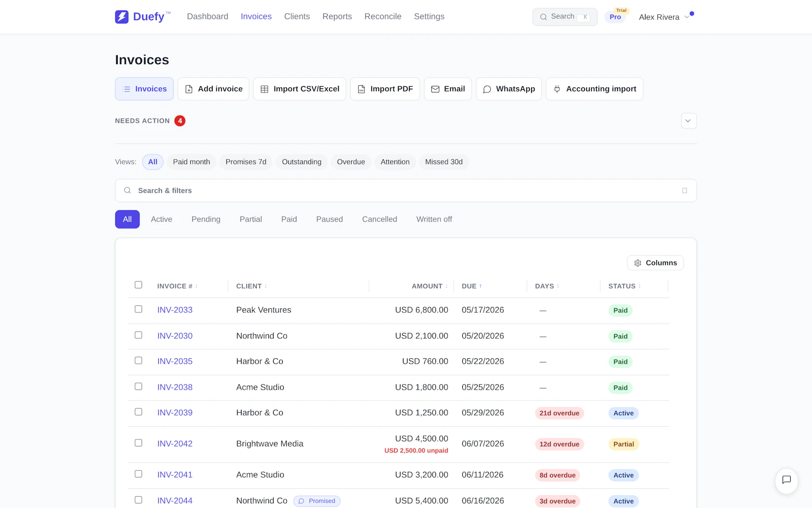Click the Promised tag on Northwind Co
Screen dimensions: 812x508
(x=317, y=501)
